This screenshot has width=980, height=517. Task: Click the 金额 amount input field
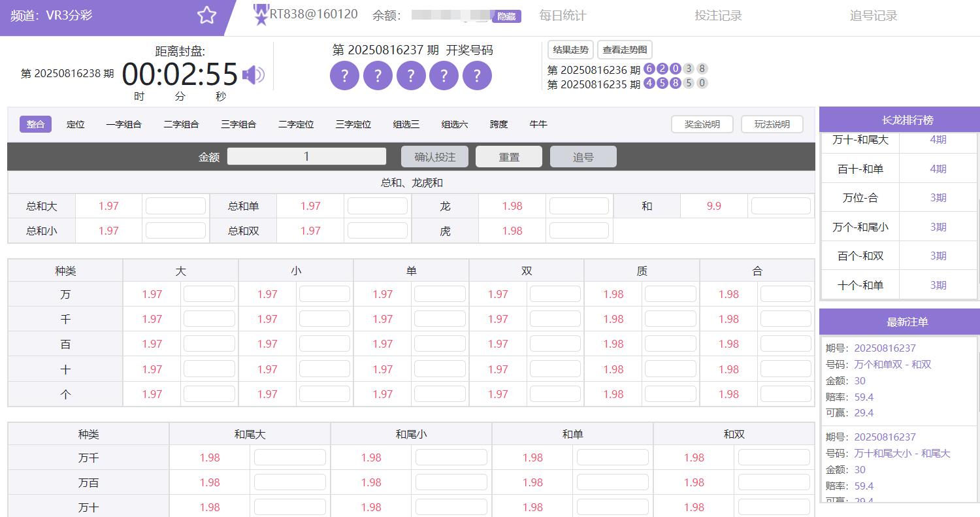tap(306, 156)
